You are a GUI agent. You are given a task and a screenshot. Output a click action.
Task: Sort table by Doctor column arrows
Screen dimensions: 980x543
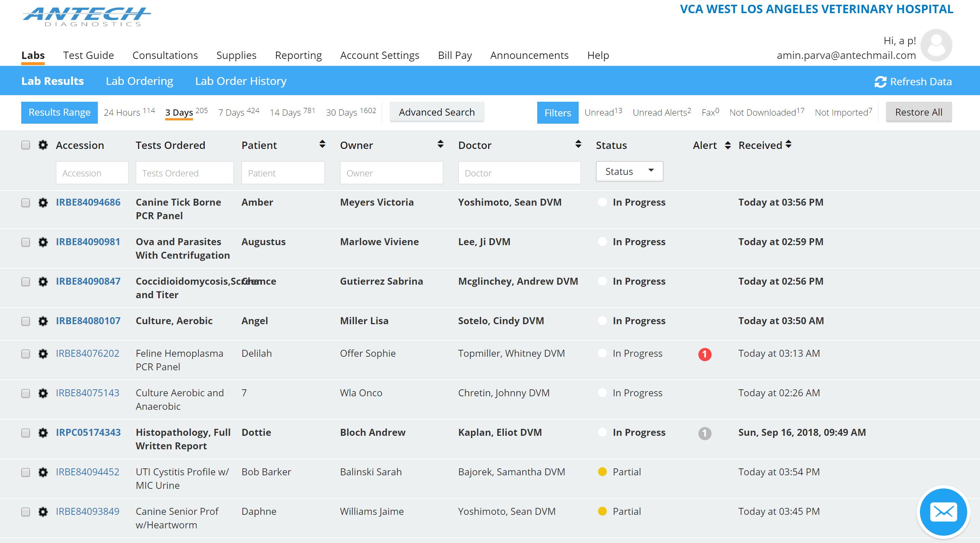(578, 144)
